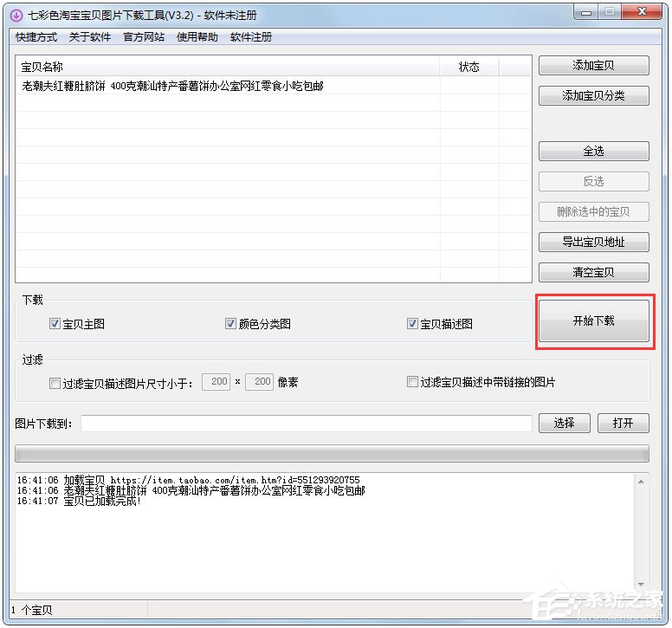
Task: Open the 使用帮助 menu
Action: pos(197,37)
